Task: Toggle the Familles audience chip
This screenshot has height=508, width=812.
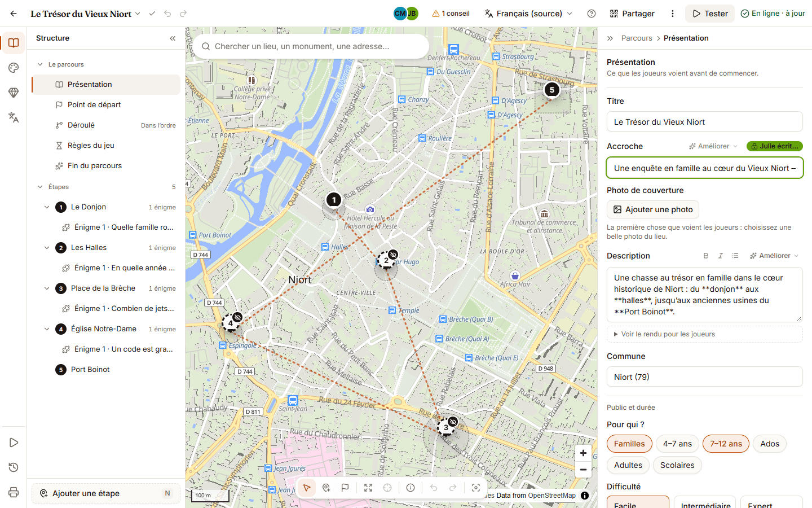Action: (x=629, y=444)
